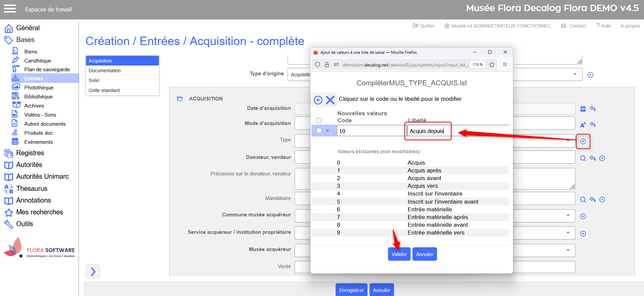Screen dimensions: 644x296
Task: Add a new value with plus icon in popup
Action: pos(318,100)
